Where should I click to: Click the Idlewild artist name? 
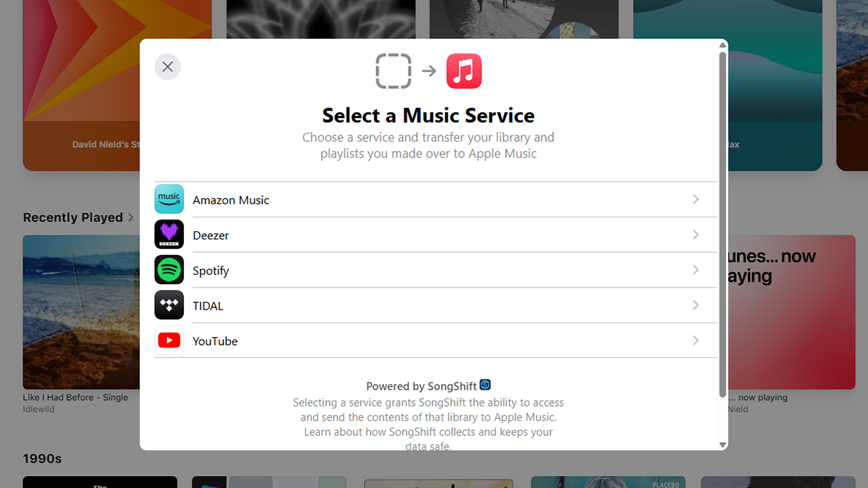[x=39, y=409]
